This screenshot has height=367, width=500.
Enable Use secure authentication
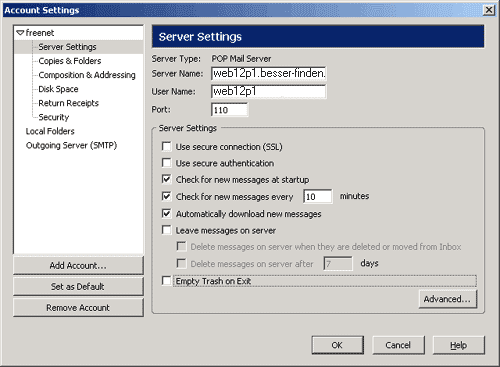(x=166, y=163)
